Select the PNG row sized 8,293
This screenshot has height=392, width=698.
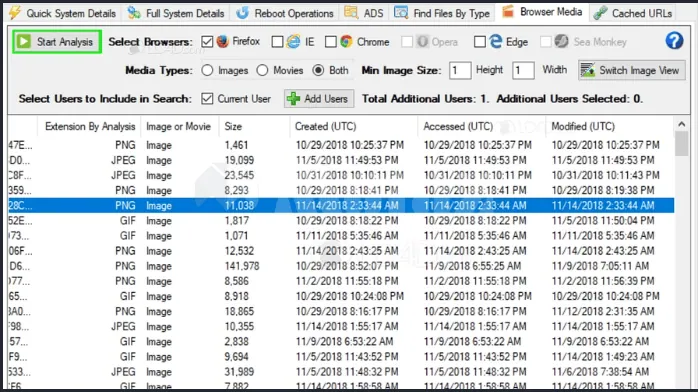pyautogui.click(x=341, y=190)
